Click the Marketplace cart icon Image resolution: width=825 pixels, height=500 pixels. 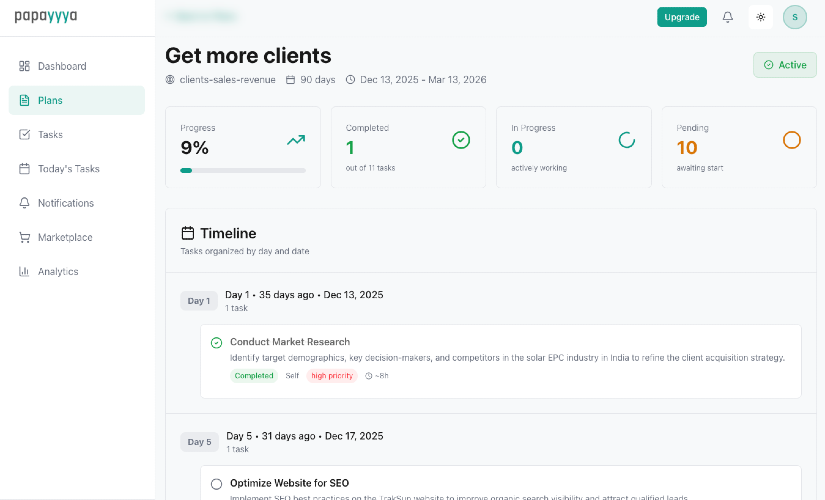[24, 237]
